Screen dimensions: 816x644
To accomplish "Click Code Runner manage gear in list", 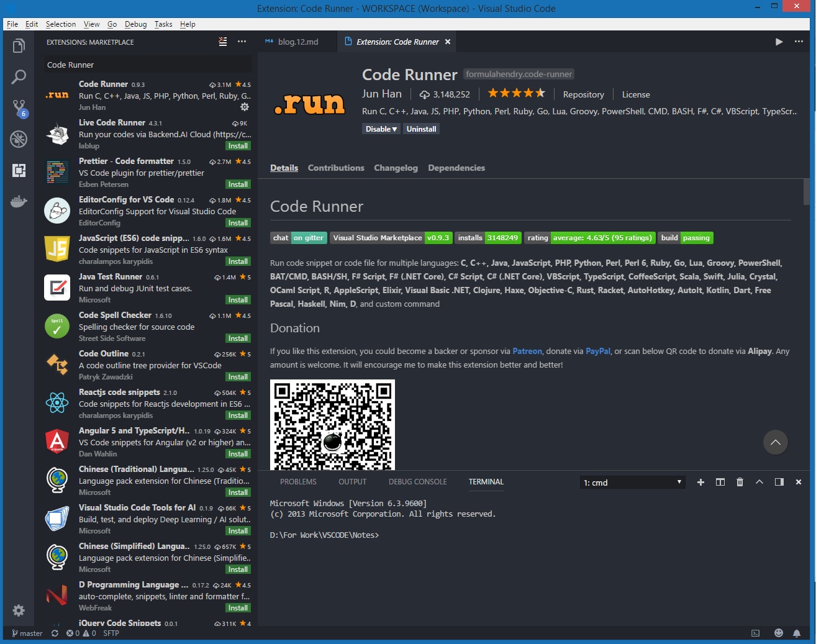I will (x=245, y=107).
